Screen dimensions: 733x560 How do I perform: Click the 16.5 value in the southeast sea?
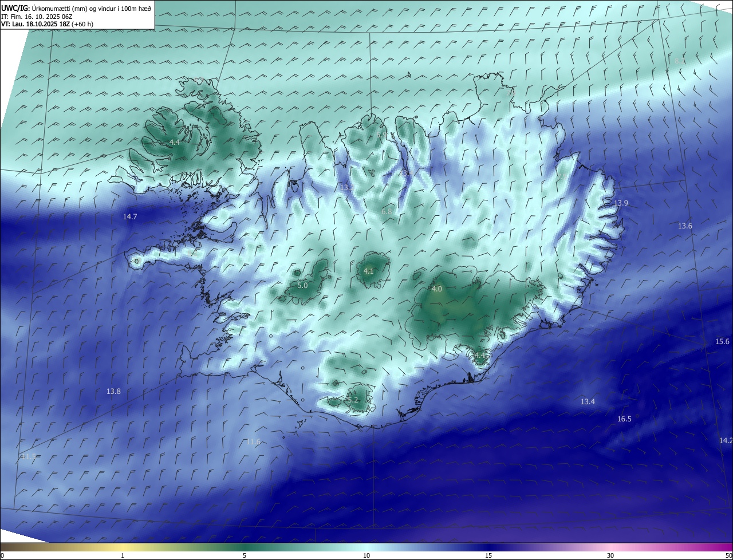tap(624, 419)
